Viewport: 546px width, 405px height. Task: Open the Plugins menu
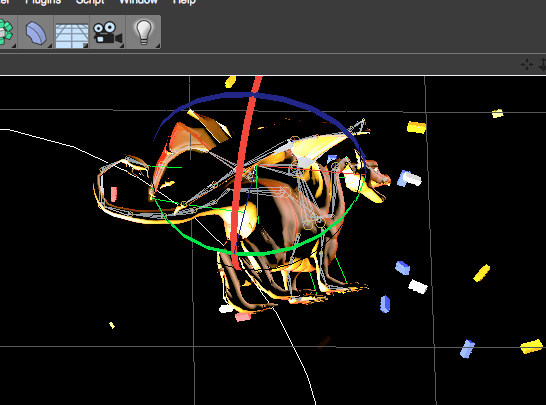coord(43,2)
